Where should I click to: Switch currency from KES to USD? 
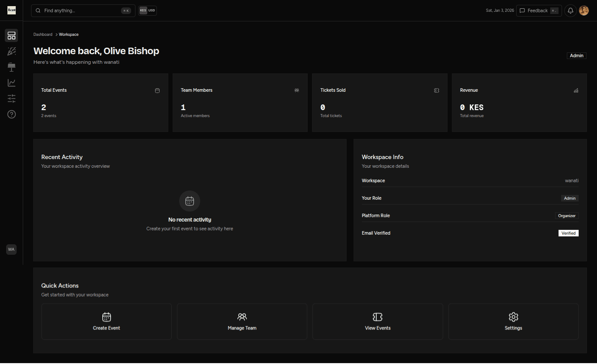(x=153, y=10)
